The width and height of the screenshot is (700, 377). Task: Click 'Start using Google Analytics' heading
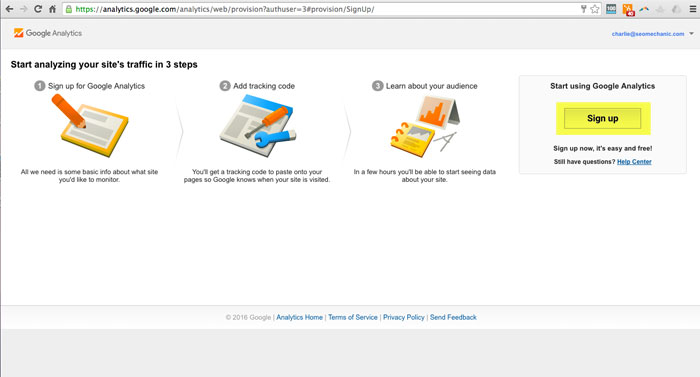[x=602, y=86]
